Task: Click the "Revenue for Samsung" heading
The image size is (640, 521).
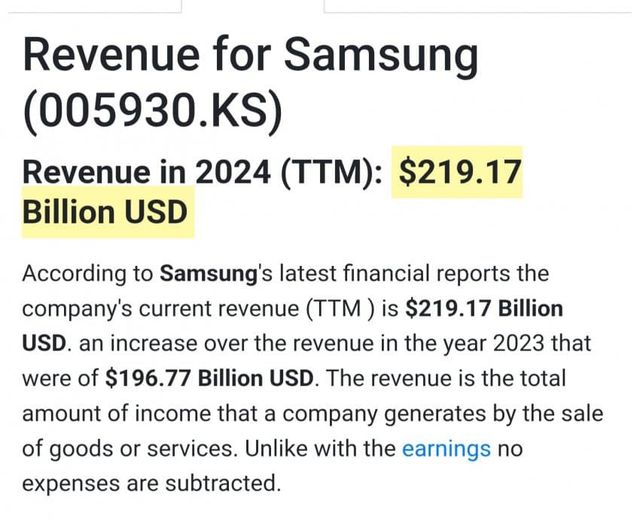Action: point(250,57)
